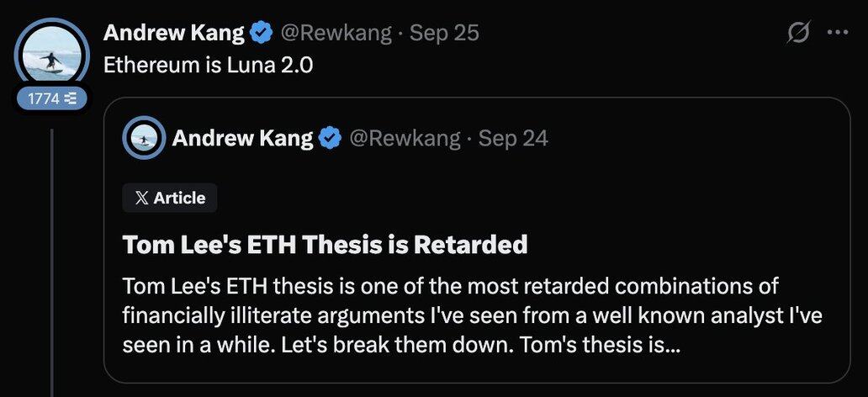868x397 pixels.
Task: Click Andrew Kang's name in the quoted tweet
Action: [x=242, y=138]
